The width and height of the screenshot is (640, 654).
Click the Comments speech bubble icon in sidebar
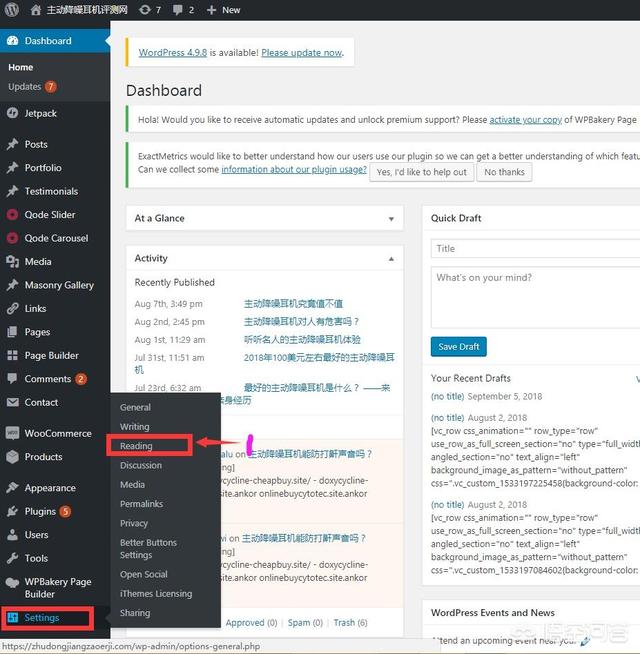click(x=13, y=378)
